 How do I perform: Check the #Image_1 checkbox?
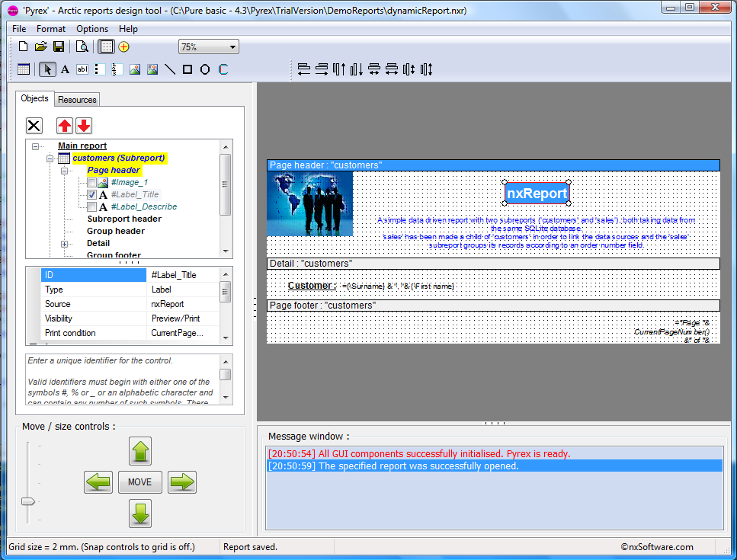point(91,183)
